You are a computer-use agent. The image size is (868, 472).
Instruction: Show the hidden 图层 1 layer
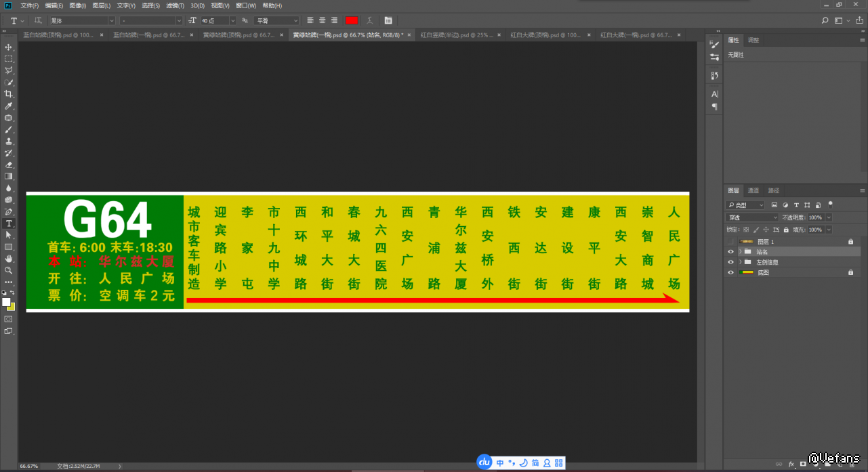(x=730, y=242)
